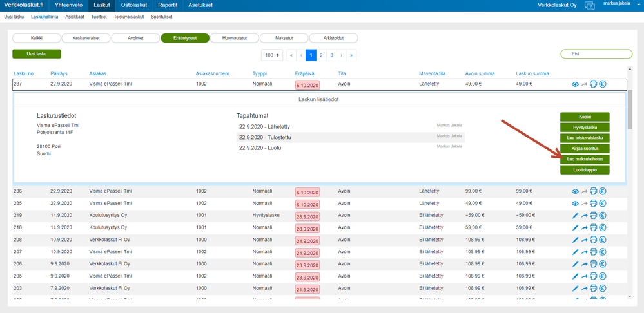The width and height of the screenshot is (644, 313).
Task: View invoice 235 using eye icon
Action: 575,203
